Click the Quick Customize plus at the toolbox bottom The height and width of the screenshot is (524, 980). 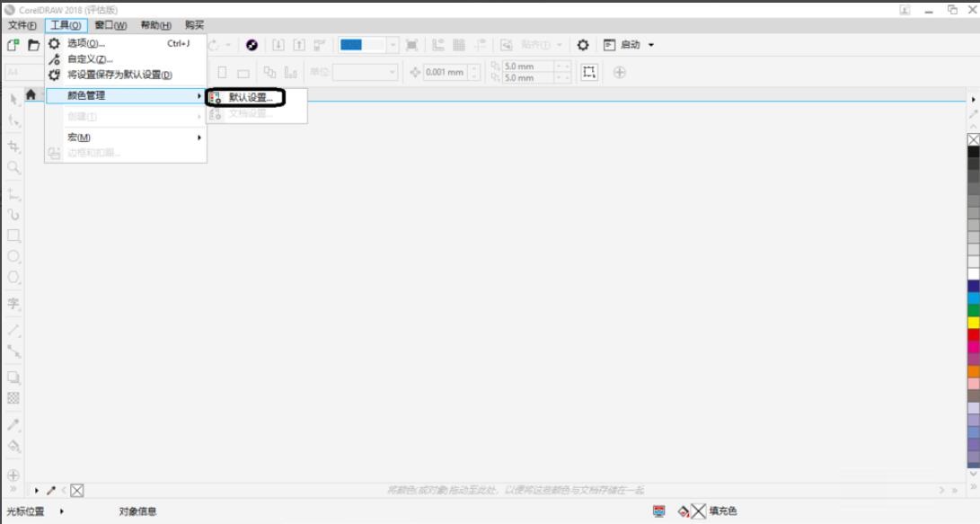pos(13,475)
